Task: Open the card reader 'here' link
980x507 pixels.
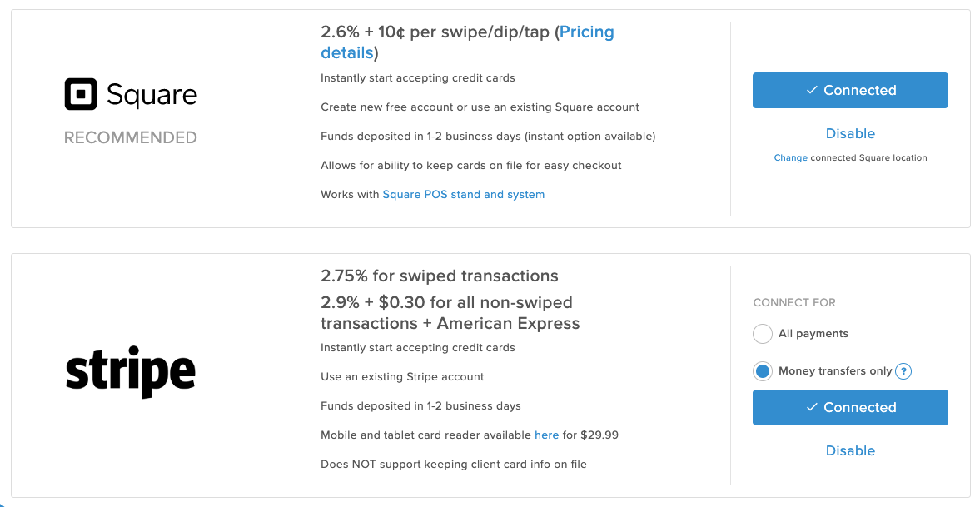Action: click(x=546, y=435)
